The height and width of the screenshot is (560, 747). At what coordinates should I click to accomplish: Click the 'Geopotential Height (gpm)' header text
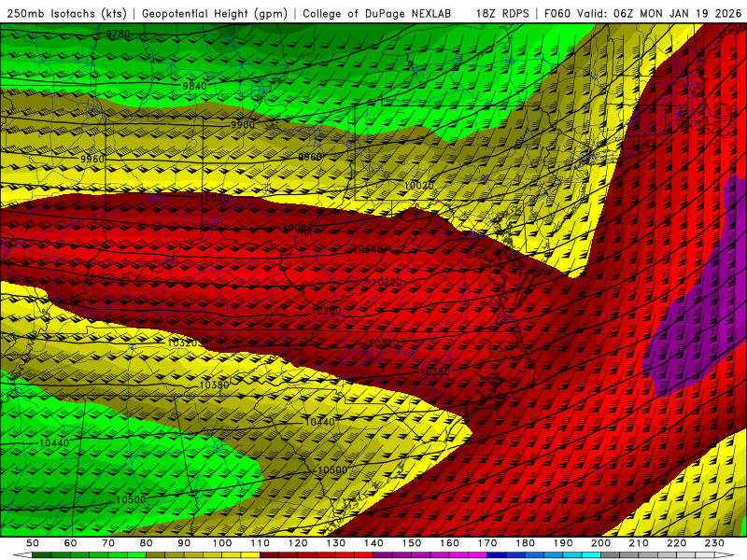[215, 13]
